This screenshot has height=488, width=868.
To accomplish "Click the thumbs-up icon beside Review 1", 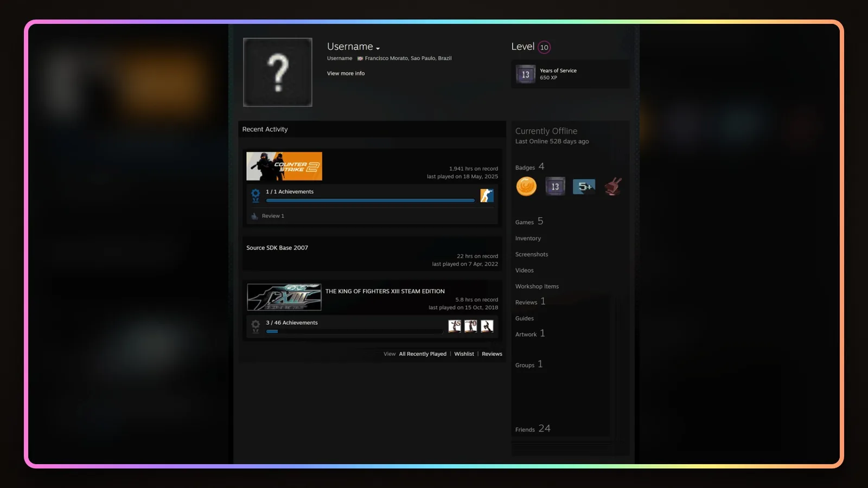I will 254,216.
